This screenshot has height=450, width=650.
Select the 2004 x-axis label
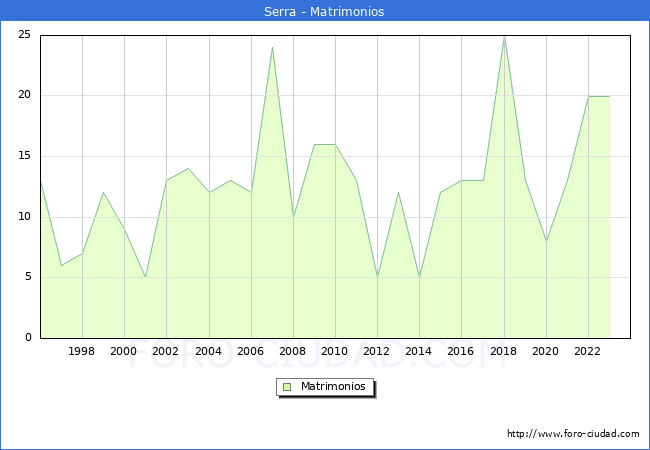(x=208, y=351)
